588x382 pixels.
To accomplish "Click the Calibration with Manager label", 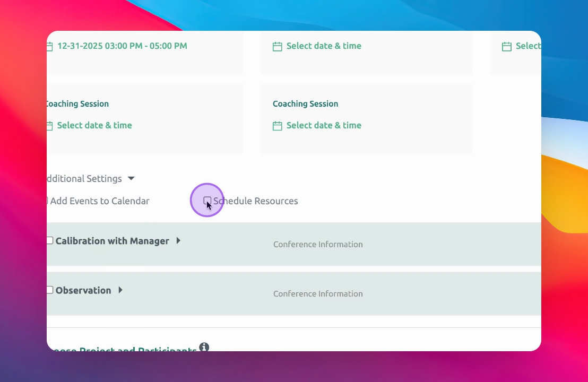I will point(112,241).
